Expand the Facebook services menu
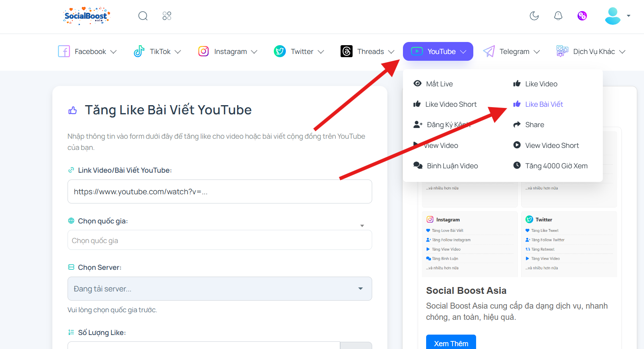644x349 pixels. point(88,52)
